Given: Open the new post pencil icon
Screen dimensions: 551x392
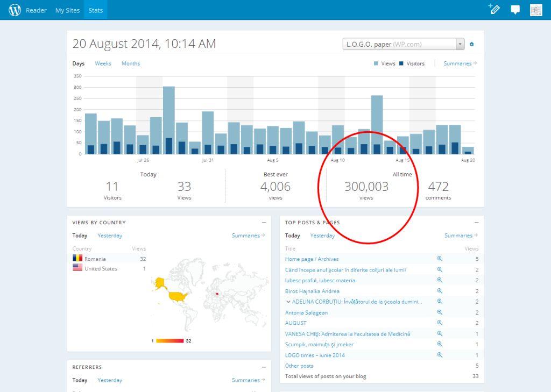Looking at the screenshot, I should tap(494, 9).
